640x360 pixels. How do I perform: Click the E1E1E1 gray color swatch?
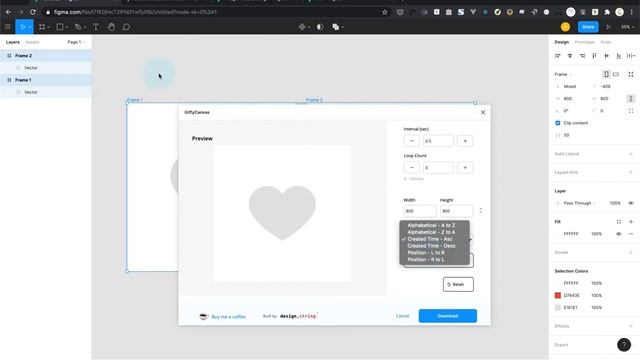click(558, 307)
